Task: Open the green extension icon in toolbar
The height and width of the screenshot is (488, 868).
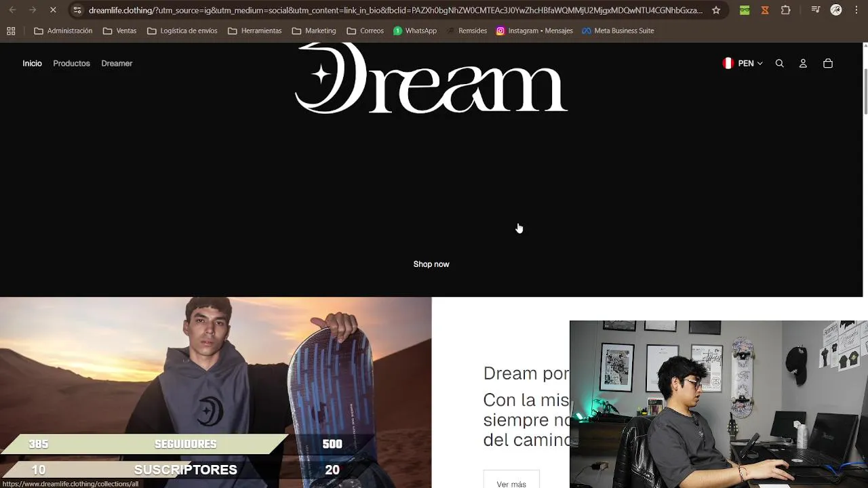Action: [745, 10]
